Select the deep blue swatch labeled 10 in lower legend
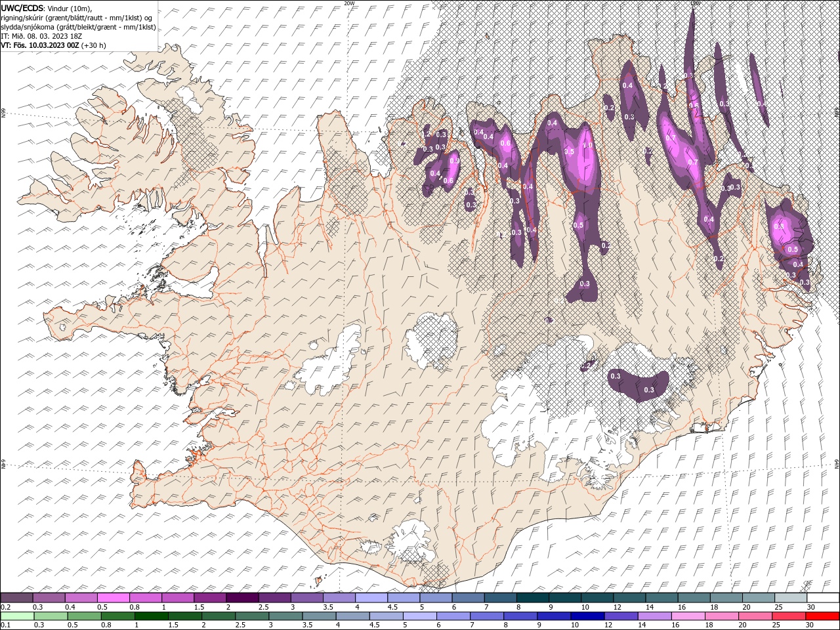 pyautogui.click(x=587, y=616)
